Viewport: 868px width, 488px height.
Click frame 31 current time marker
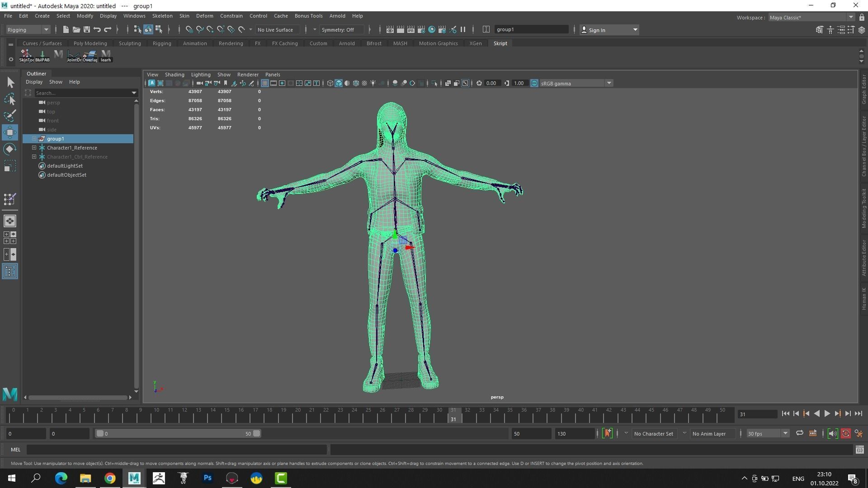click(x=453, y=415)
